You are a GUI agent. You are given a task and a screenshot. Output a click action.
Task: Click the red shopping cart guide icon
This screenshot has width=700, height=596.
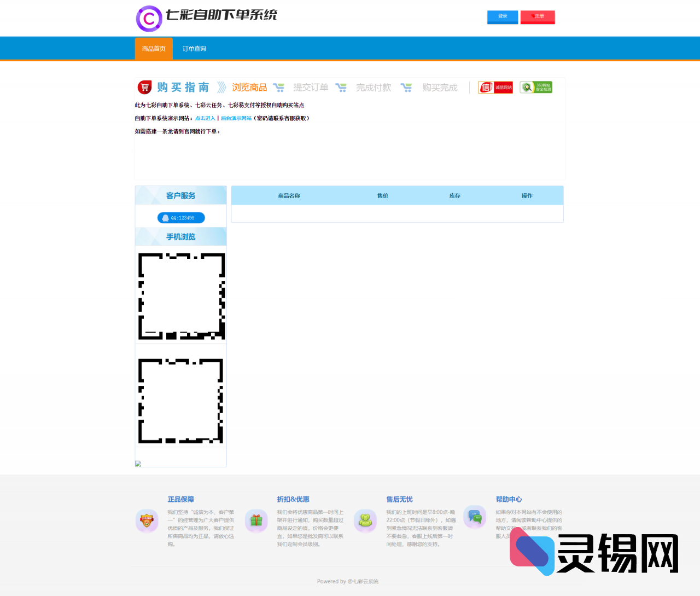tap(144, 88)
